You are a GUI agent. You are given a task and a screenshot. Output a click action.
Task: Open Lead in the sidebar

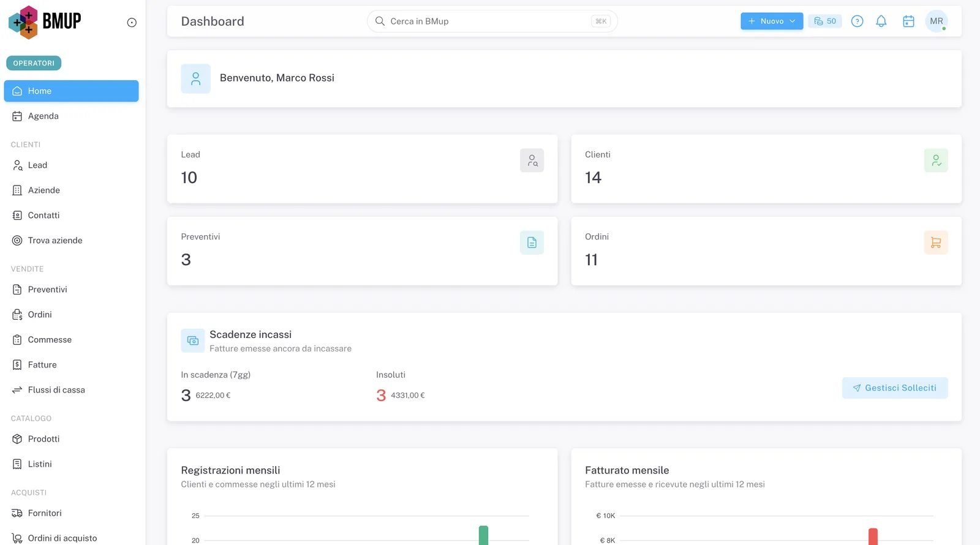pos(71,165)
